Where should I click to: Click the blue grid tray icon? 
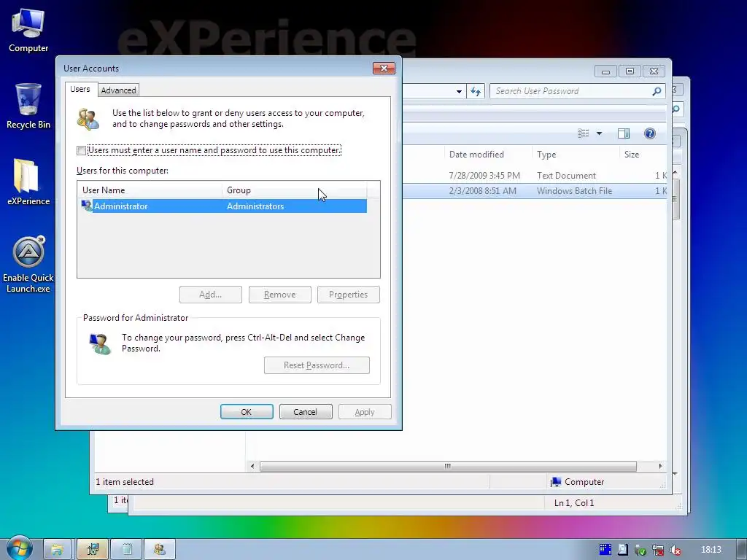click(605, 550)
